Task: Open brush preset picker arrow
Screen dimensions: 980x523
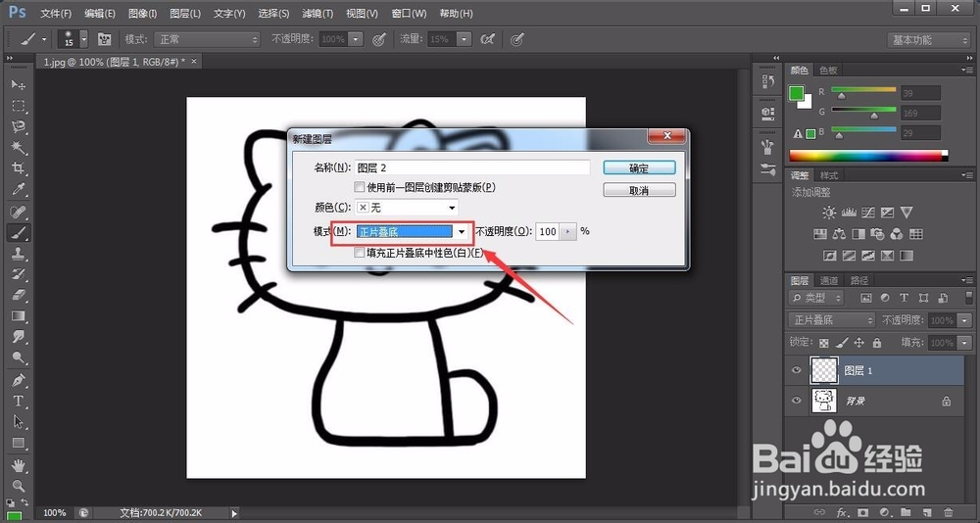Action: [x=83, y=39]
